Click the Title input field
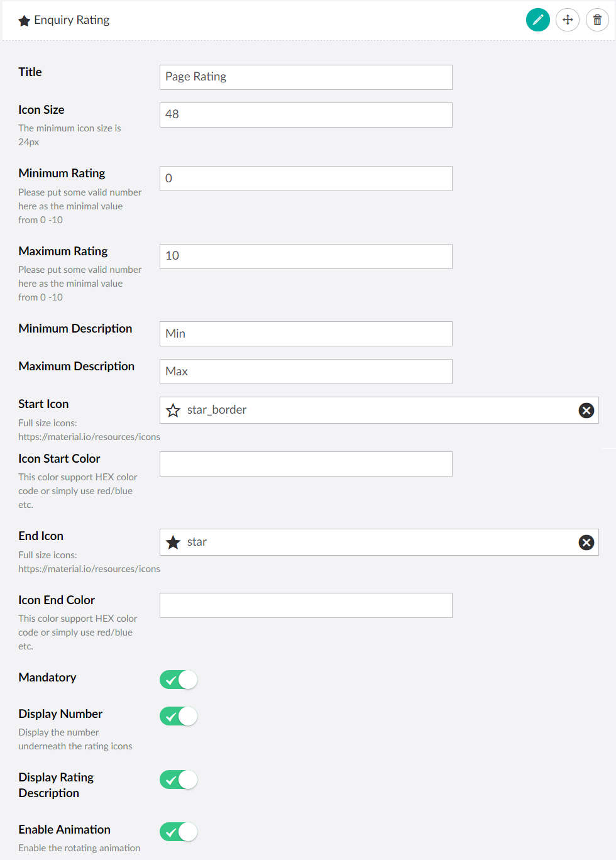This screenshot has width=616, height=860. coord(305,77)
